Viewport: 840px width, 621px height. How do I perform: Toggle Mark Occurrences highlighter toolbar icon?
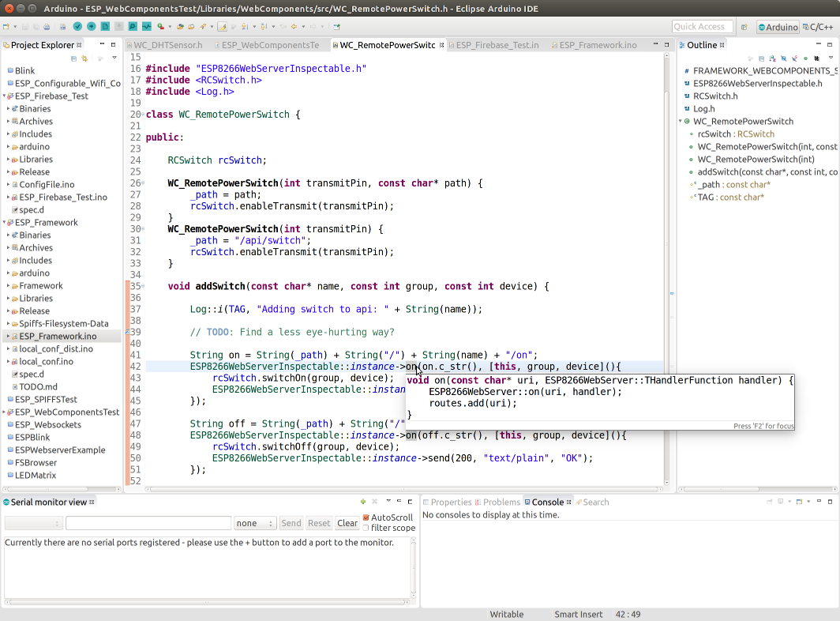tap(222, 27)
